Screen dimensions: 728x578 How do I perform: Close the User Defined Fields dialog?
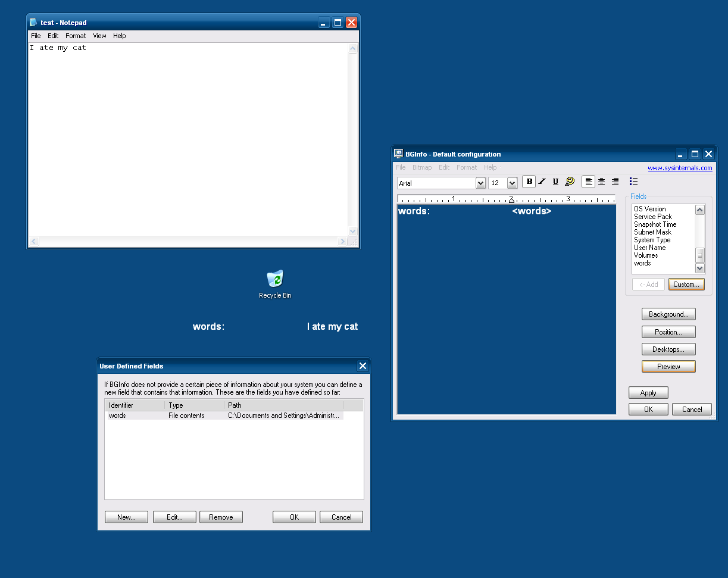pos(363,366)
